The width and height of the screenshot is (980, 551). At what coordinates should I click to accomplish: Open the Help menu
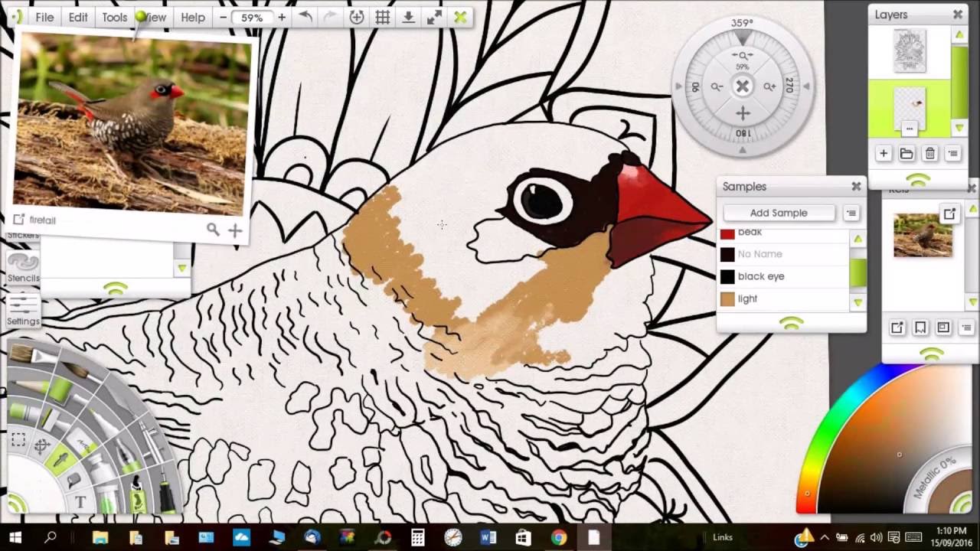[193, 17]
